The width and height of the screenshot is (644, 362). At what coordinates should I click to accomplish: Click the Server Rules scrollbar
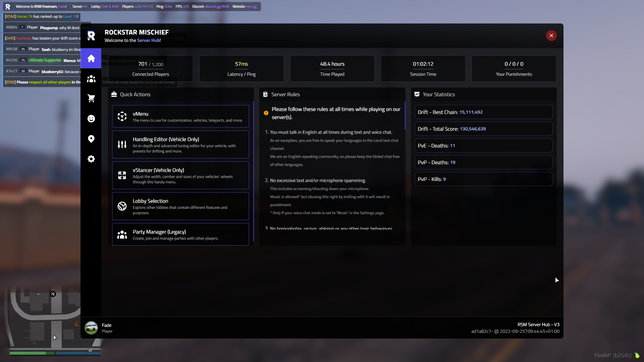pos(405,115)
